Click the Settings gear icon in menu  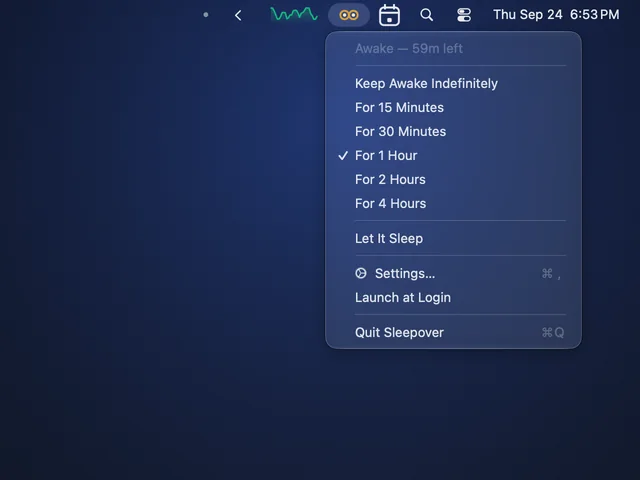(361, 273)
